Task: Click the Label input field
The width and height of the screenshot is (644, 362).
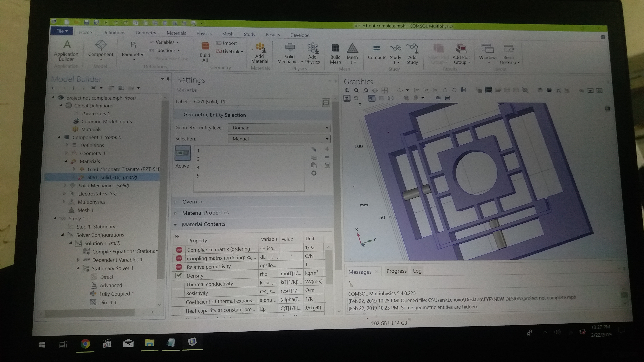Action: tap(255, 102)
